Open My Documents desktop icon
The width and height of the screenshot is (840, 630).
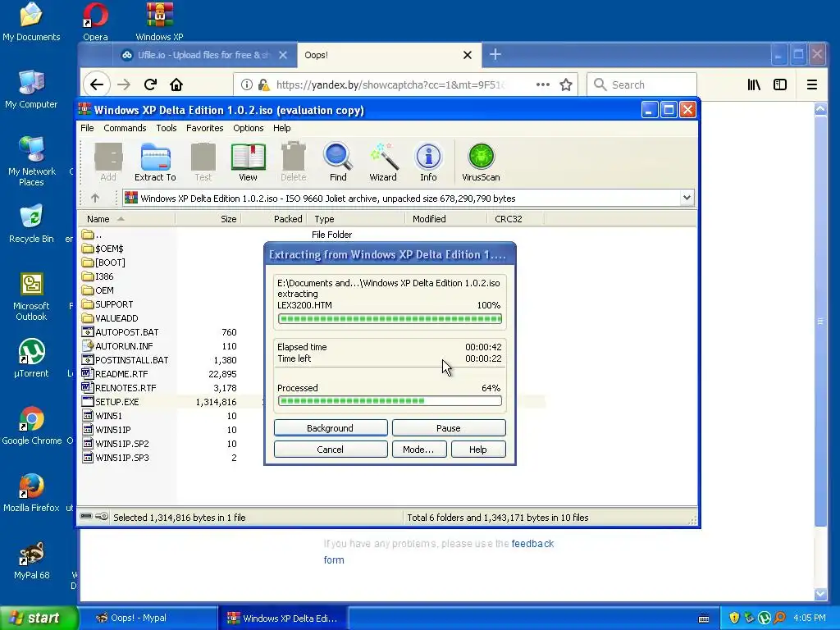tap(31, 21)
